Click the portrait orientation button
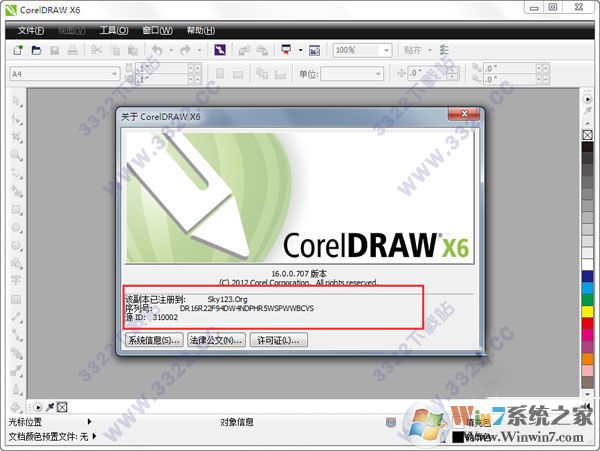This screenshot has width=600, height=451. click(x=220, y=73)
